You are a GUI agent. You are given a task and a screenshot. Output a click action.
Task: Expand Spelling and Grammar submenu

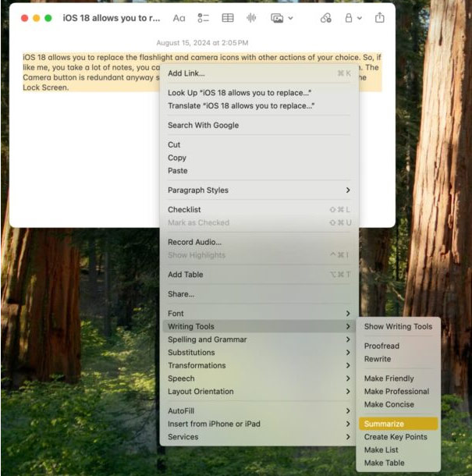[259, 339]
